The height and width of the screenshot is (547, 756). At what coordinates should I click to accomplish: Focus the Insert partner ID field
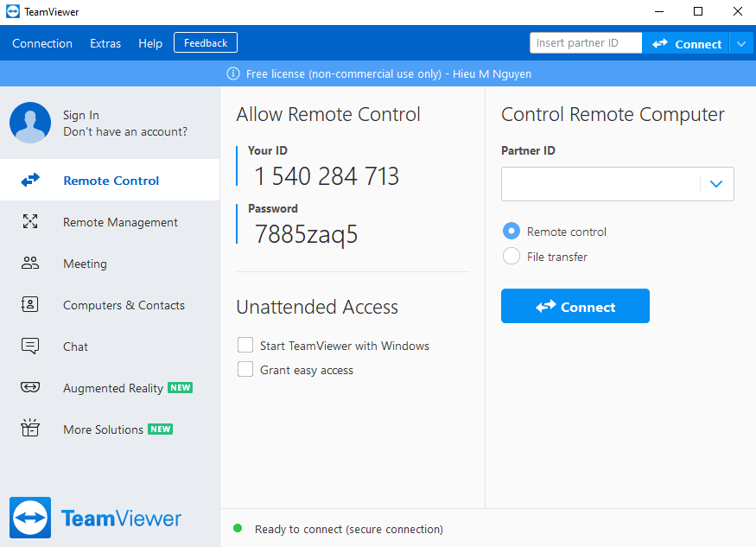[586, 43]
